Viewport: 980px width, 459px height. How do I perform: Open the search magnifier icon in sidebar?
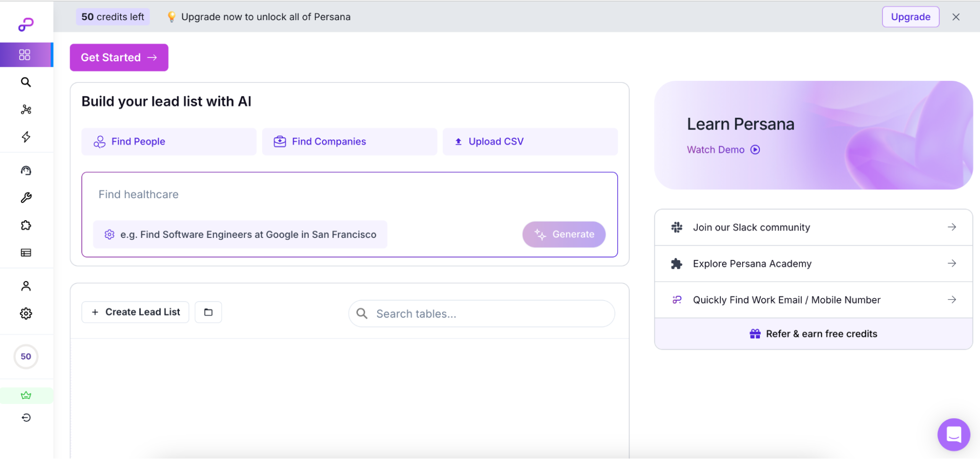26,82
